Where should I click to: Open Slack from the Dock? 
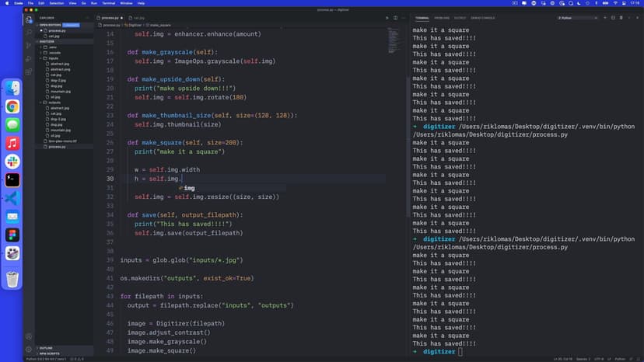pyautogui.click(x=12, y=161)
